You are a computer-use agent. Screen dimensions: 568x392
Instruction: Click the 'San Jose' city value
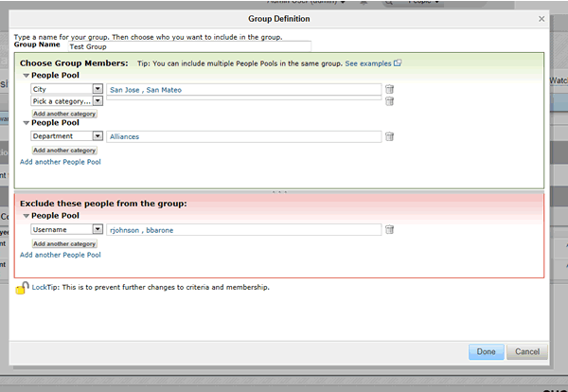click(x=125, y=90)
